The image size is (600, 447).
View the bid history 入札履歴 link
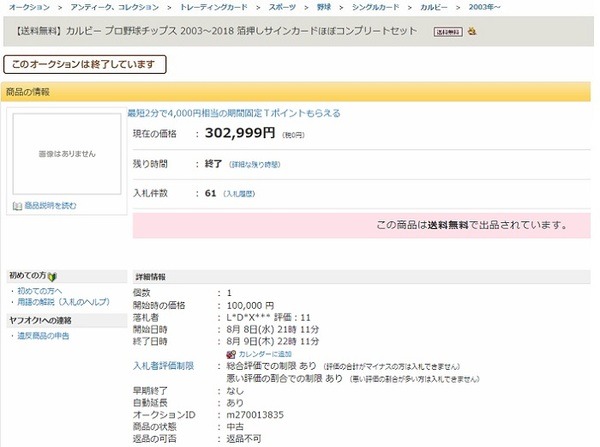tap(239, 194)
